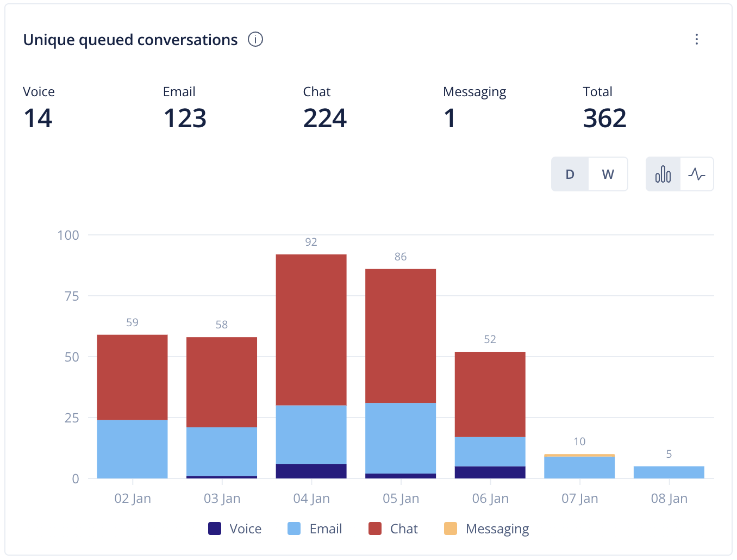The height and width of the screenshot is (560, 737).
Task: Click the 07 Jan axis label
Action: tap(580, 499)
